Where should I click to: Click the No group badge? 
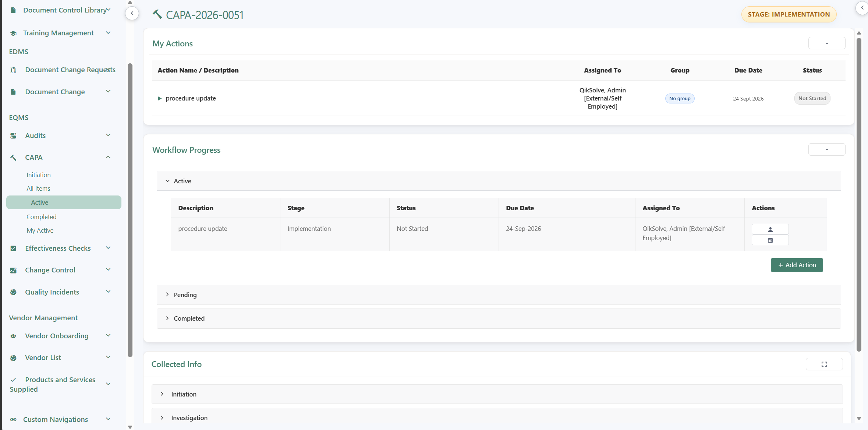[680, 98]
